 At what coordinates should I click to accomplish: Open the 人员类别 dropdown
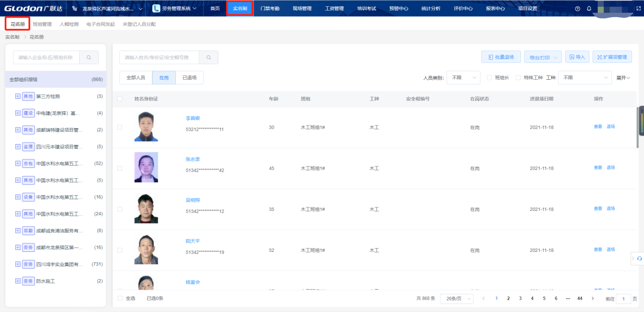pyautogui.click(x=463, y=78)
